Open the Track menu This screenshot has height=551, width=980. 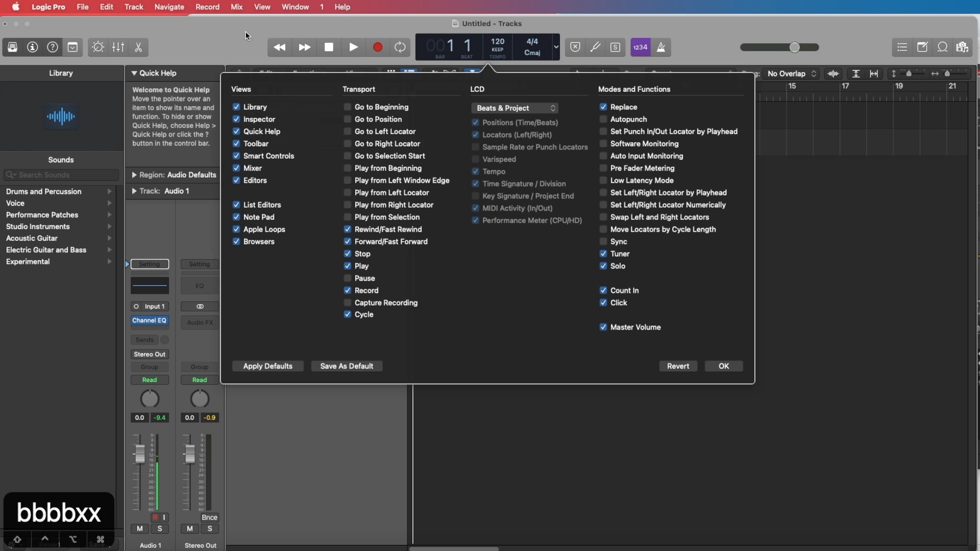(x=134, y=7)
